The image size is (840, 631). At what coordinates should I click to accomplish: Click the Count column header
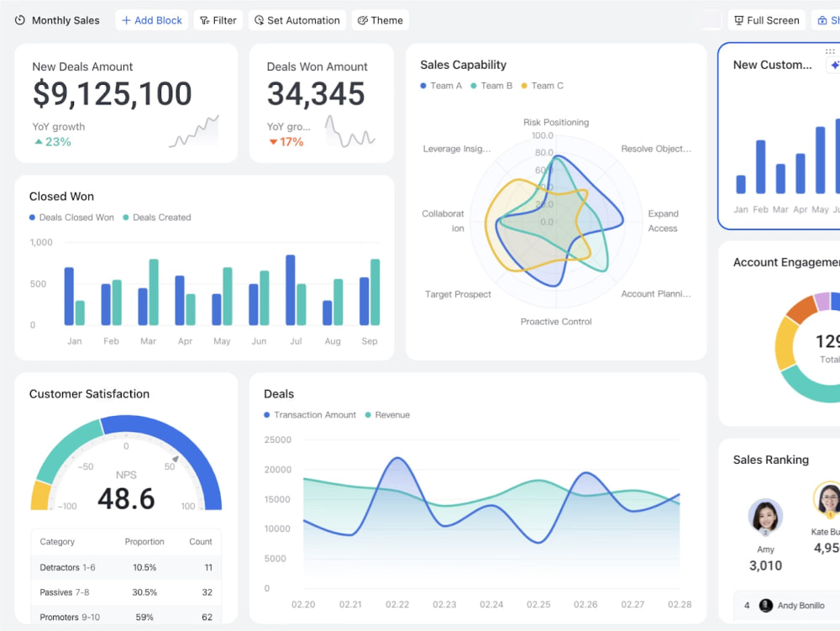point(201,542)
